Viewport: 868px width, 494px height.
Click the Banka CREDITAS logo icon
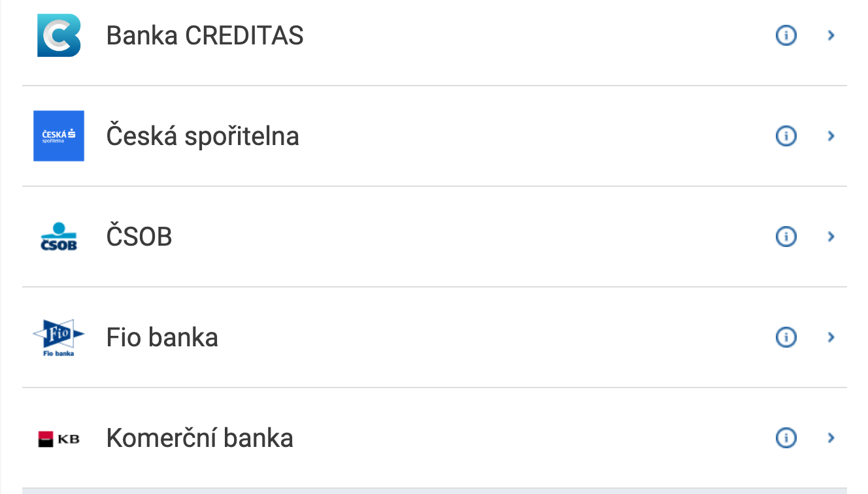coord(59,35)
